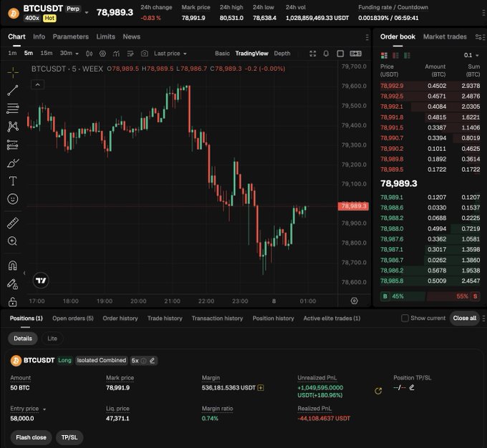Switch to the Info tab
The width and height of the screenshot is (487, 448).
[x=39, y=36]
